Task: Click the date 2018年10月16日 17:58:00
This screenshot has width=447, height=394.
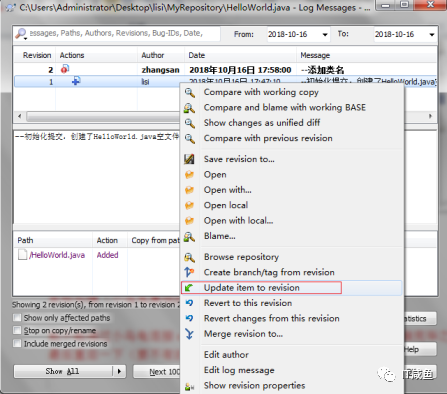Action: point(240,70)
